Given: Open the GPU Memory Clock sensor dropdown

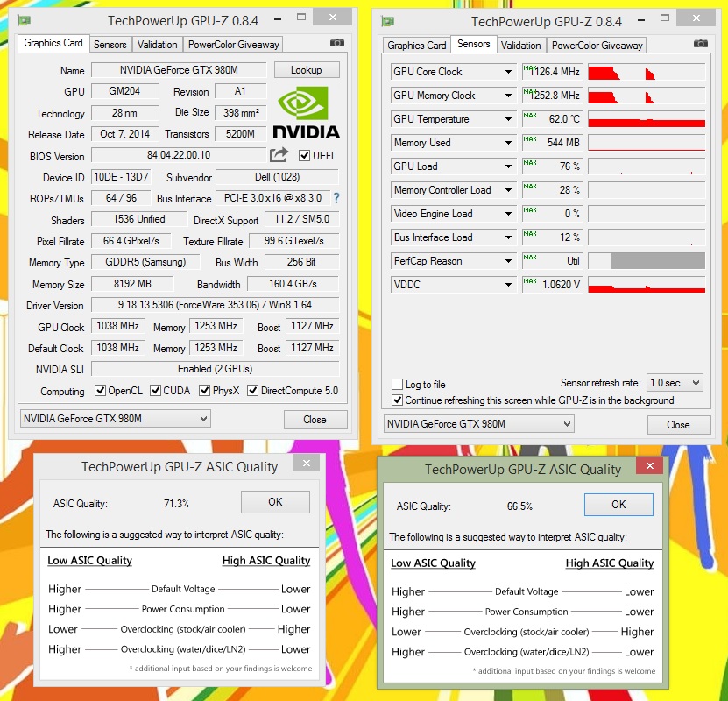Looking at the screenshot, I should tap(508, 96).
